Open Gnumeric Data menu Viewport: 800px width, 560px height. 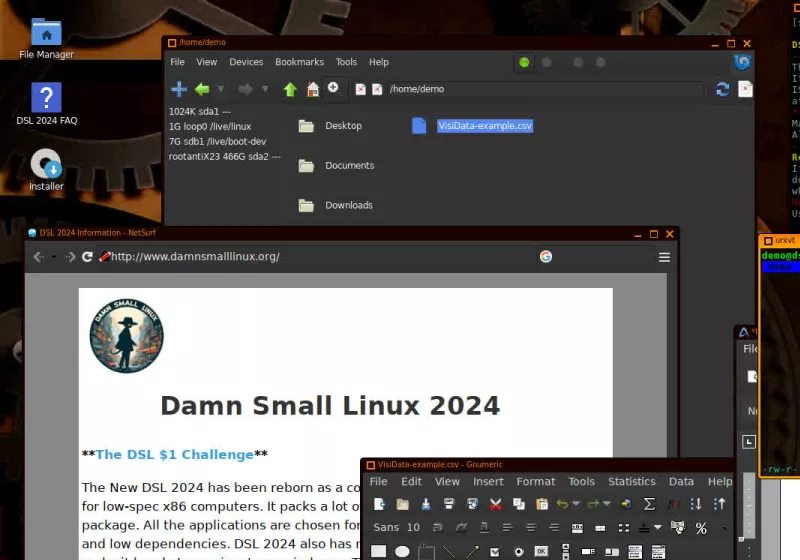pos(681,481)
